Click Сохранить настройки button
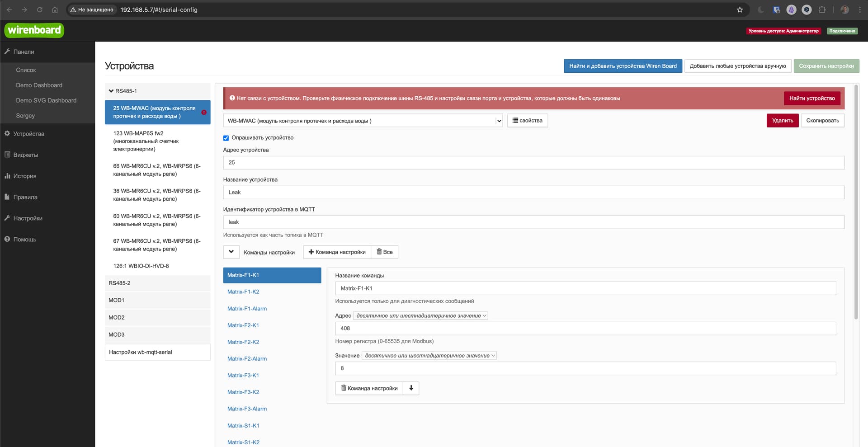Image resolution: width=868 pixels, height=447 pixels. 826,66
